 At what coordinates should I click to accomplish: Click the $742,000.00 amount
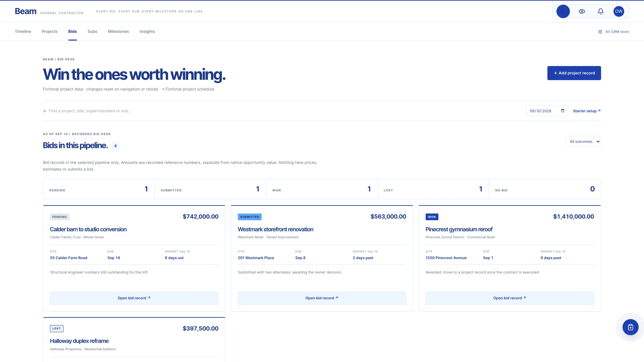point(201,217)
